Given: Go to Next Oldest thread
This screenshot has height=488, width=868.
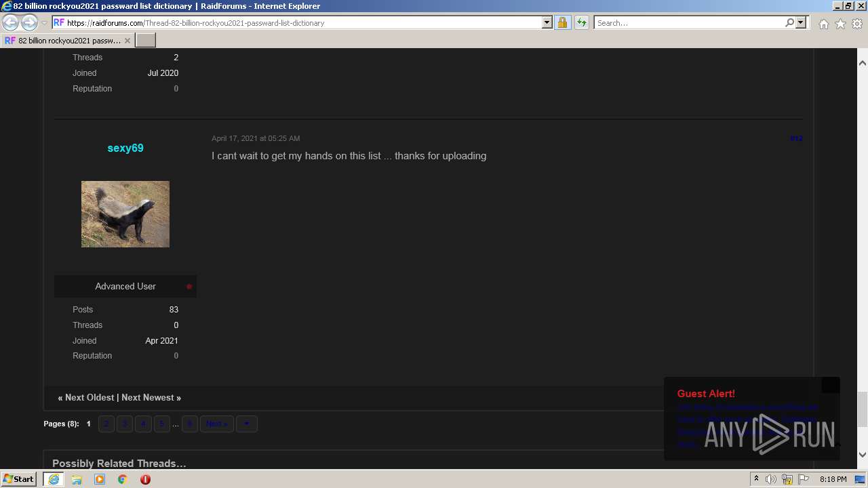Looking at the screenshot, I should click(90, 397).
